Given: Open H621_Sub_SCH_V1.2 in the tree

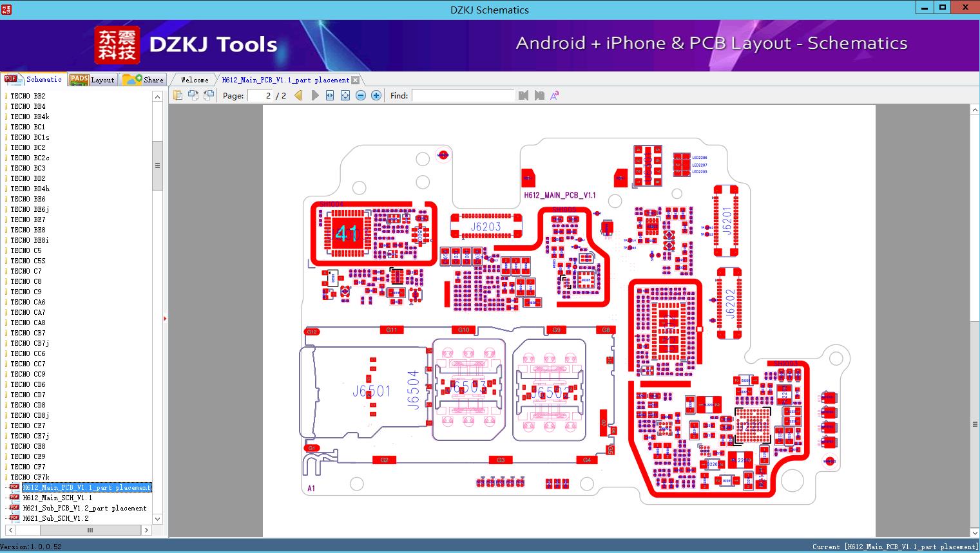Looking at the screenshot, I should (x=55, y=518).
